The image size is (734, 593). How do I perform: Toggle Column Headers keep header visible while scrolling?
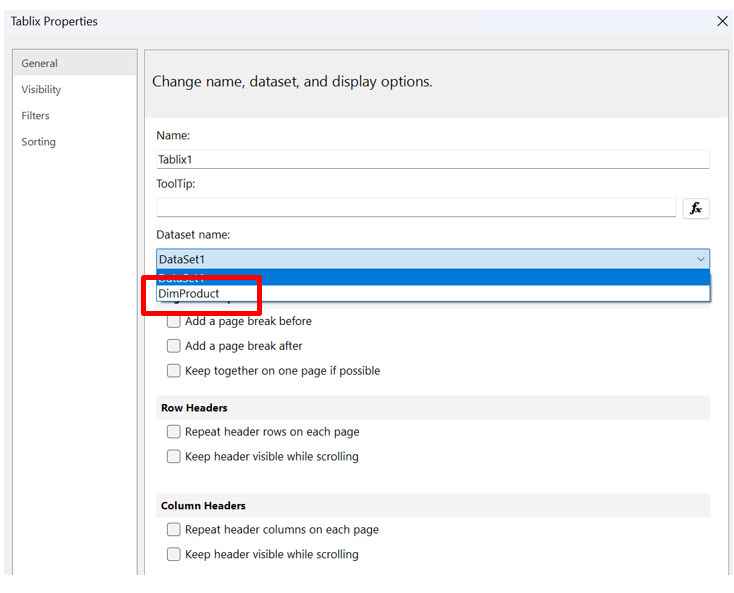[x=174, y=554]
